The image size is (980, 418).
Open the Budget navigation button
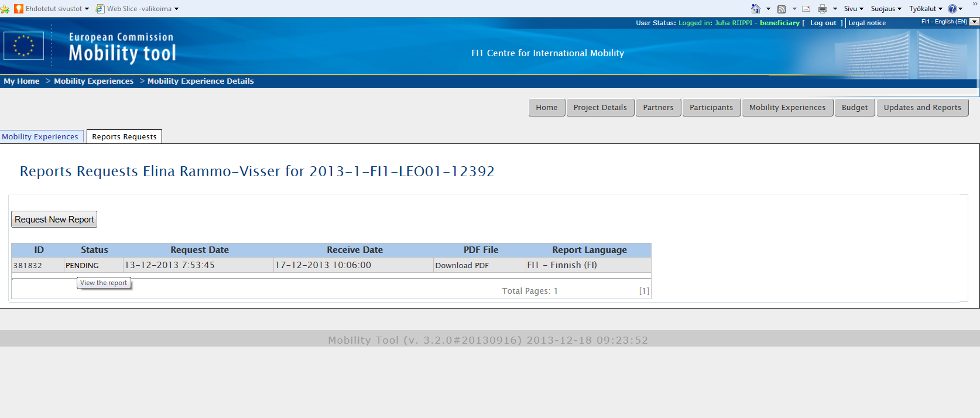[855, 108]
